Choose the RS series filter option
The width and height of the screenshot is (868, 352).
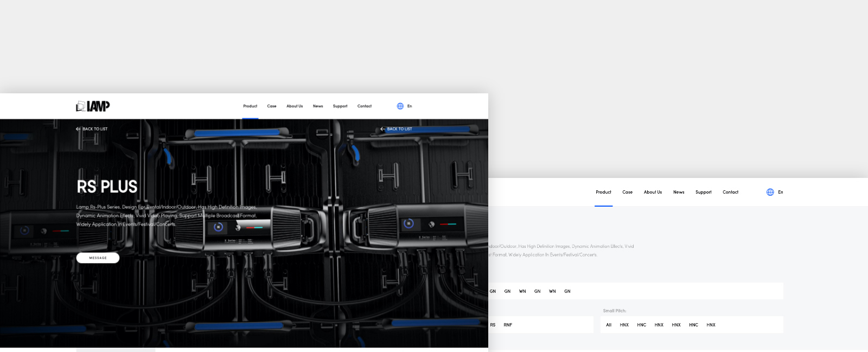pyautogui.click(x=493, y=325)
